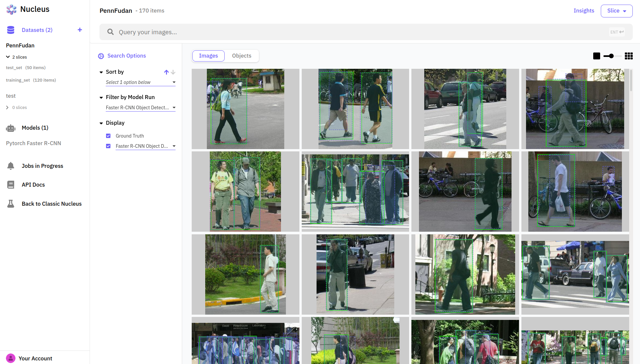This screenshot has width=640, height=364.
Task: Open the API Docs book icon
Action: (x=11, y=185)
